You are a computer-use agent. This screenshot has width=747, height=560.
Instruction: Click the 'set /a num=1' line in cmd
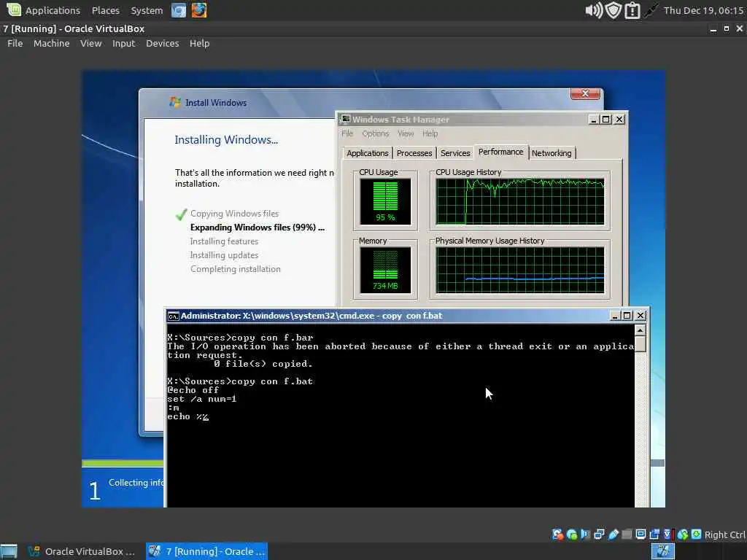[202, 399]
